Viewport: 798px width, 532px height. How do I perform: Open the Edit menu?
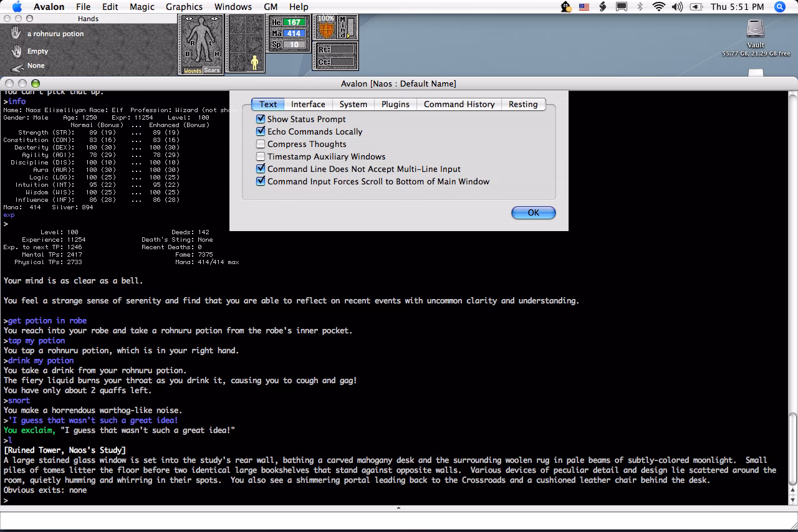(x=110, y=7)
